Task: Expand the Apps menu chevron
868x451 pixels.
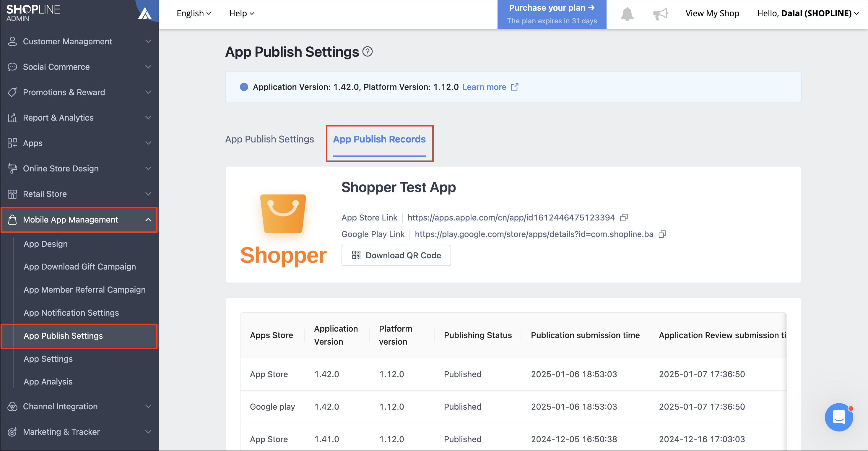Action: [x=148, y=143]
